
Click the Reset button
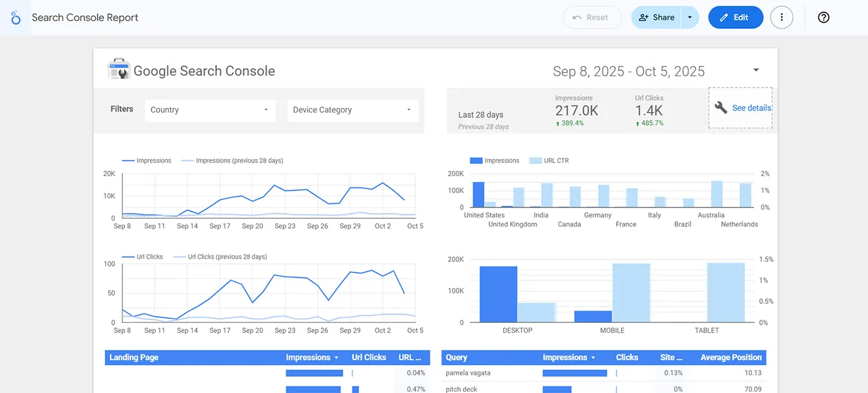coord(592,18)
